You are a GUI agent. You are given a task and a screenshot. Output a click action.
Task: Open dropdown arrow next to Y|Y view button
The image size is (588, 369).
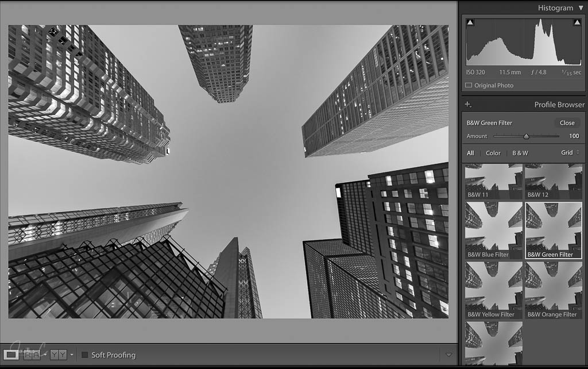pos(71,355)
